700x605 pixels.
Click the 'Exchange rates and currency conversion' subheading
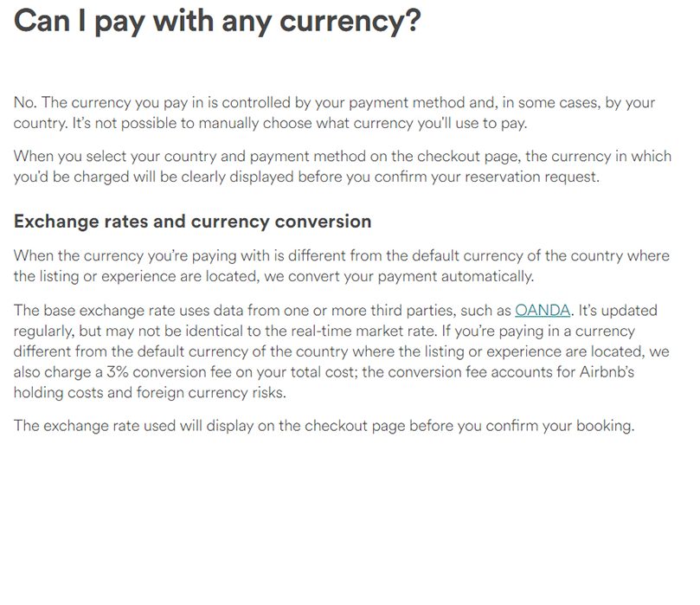coord(192,222)
